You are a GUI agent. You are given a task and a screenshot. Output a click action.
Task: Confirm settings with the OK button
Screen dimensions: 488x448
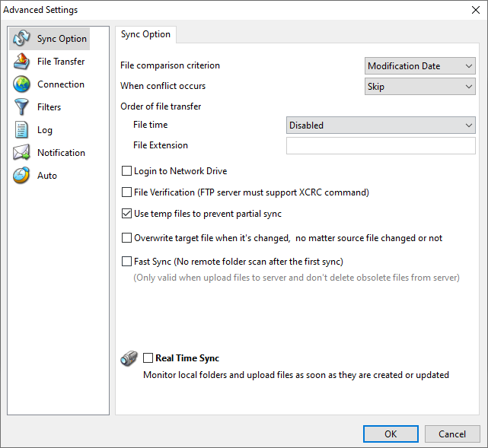tap(391, 434)
